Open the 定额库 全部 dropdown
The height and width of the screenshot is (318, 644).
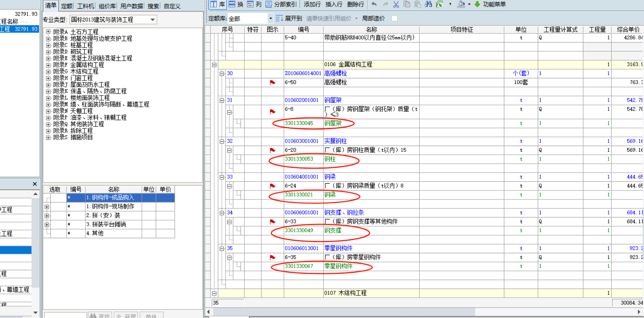270,18
